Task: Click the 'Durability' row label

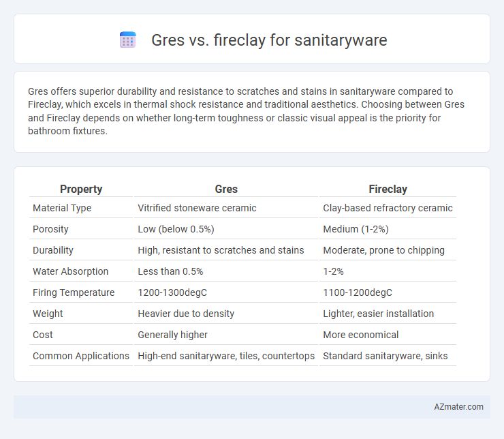Action: click(53, 250)
